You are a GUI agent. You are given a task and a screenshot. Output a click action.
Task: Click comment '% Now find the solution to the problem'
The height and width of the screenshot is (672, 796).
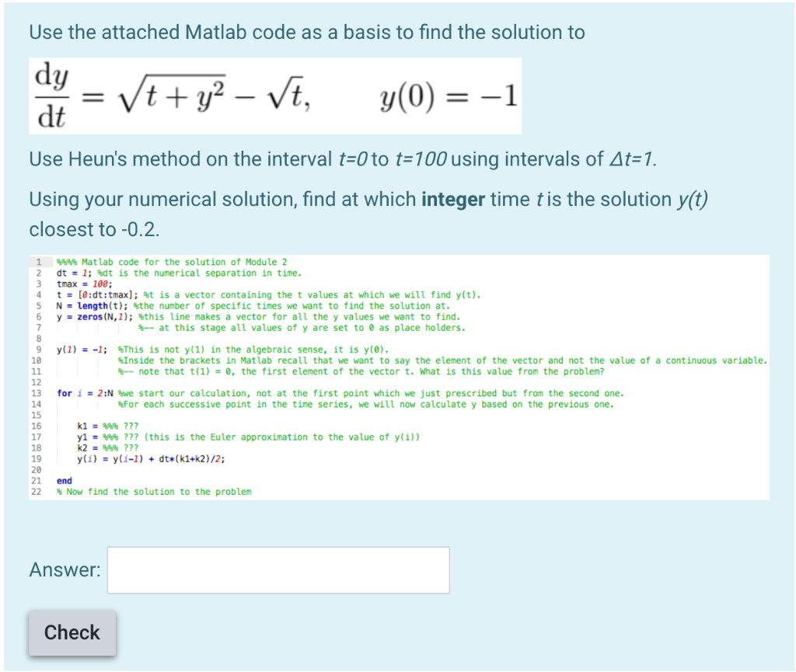[x=154, y=492]
